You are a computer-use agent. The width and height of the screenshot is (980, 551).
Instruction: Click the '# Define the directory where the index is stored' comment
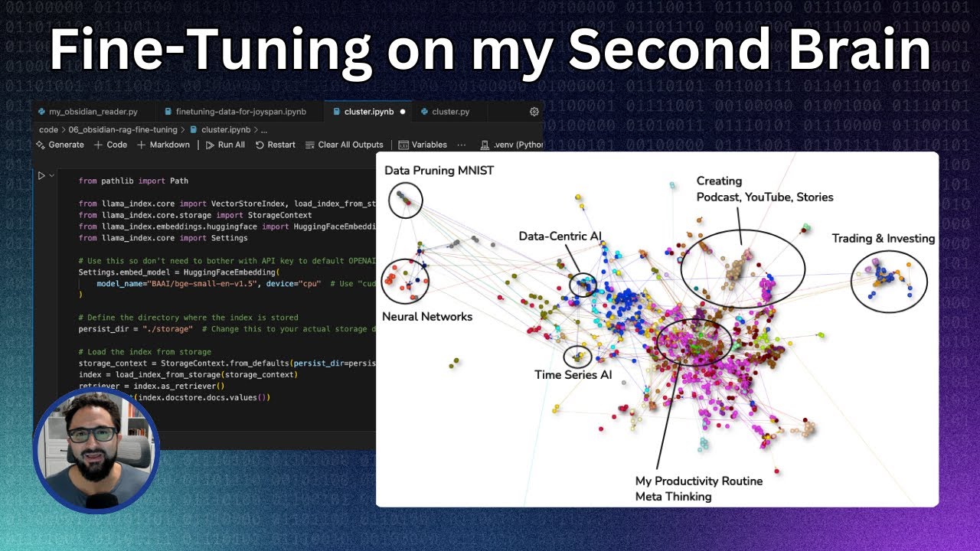pyautogui.click(x=188, y=318)
